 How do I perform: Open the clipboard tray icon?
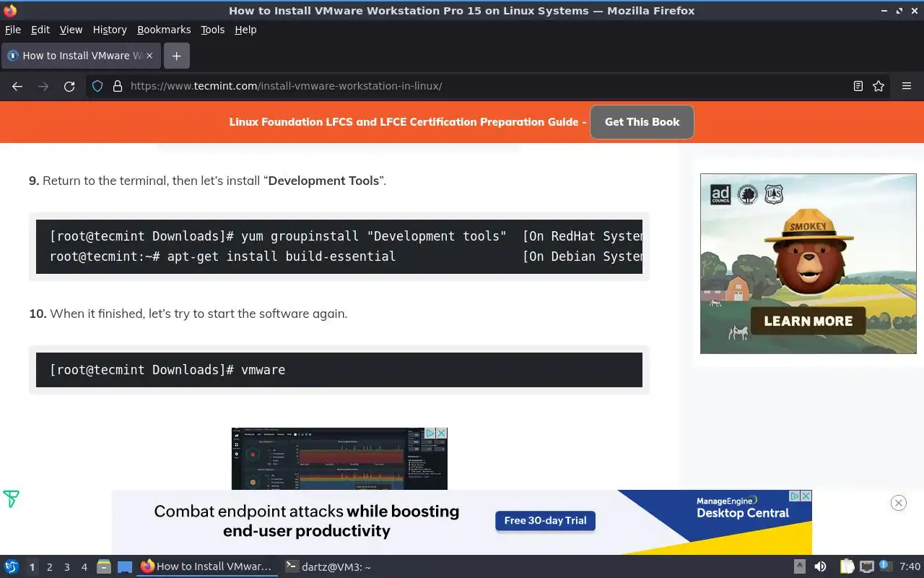click(847, 567)
